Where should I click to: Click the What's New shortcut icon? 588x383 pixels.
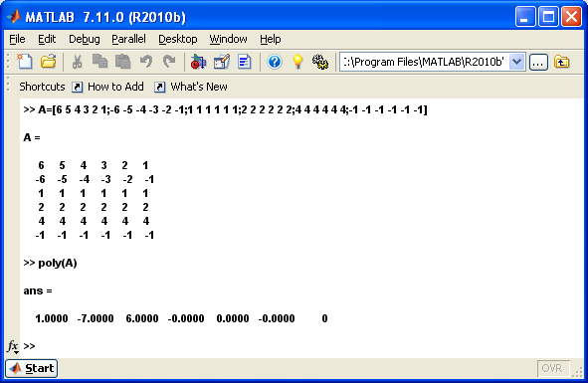(159, 87)
